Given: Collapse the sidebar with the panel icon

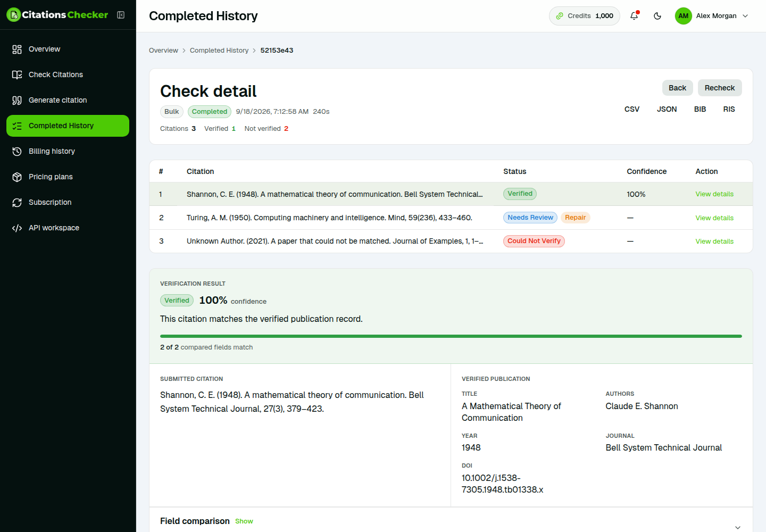Looking at the screenshot, I should coord(121,15).
